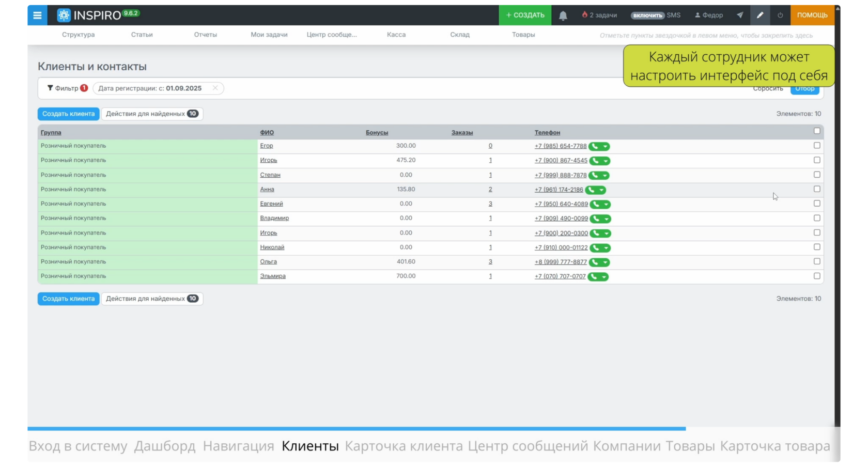Open the hamburger main menu

(x=37, y=15)
